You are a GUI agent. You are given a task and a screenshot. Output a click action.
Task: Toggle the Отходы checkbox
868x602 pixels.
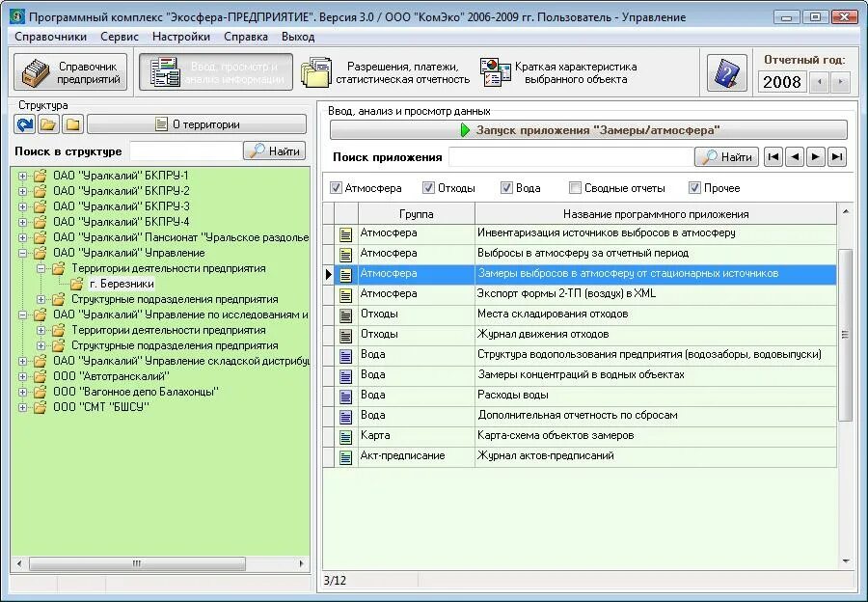coord(428,188)
